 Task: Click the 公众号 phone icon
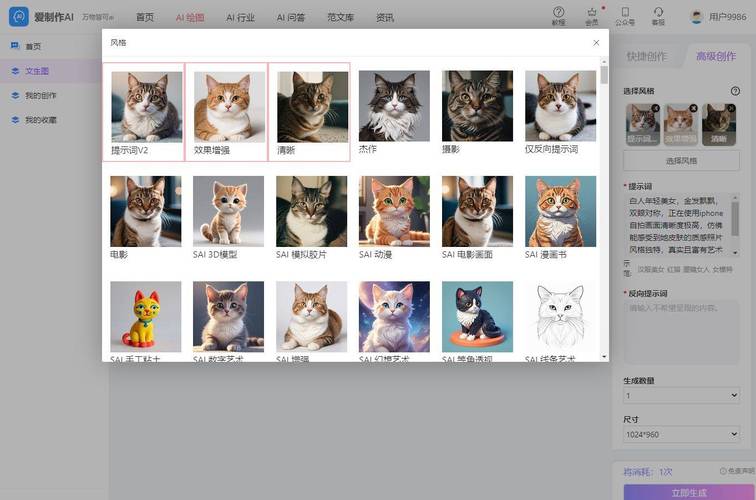(x=625, y=12)
